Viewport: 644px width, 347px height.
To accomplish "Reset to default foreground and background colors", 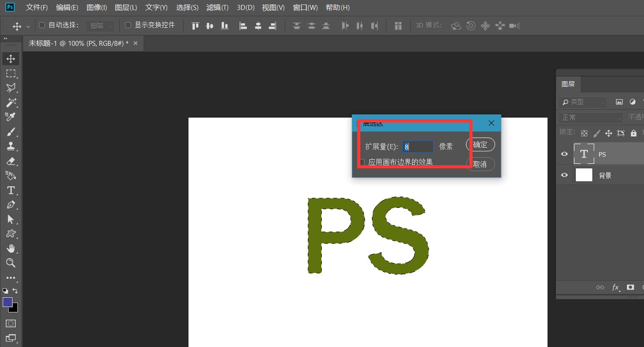I will point(5,291).
